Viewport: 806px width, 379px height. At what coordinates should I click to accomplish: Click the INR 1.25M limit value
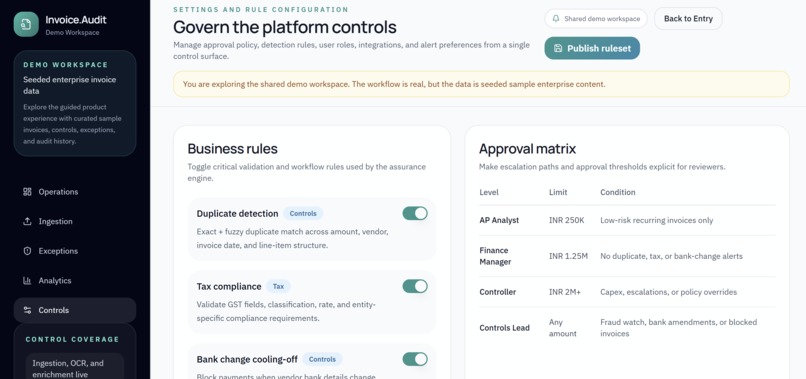click(x=568, y=256)
